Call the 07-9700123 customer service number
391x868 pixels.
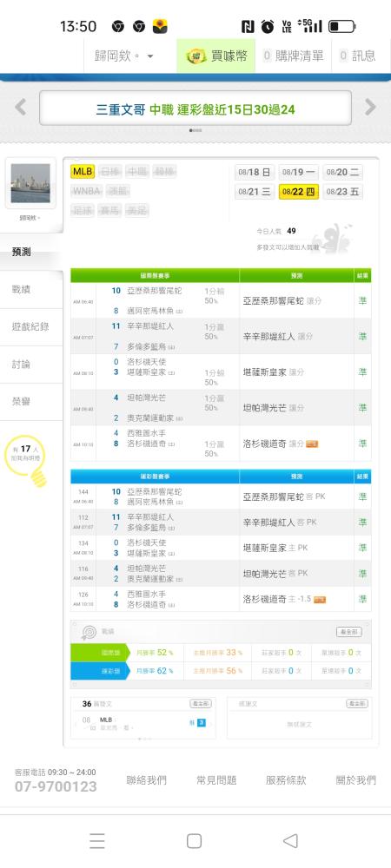coord(56,786)
